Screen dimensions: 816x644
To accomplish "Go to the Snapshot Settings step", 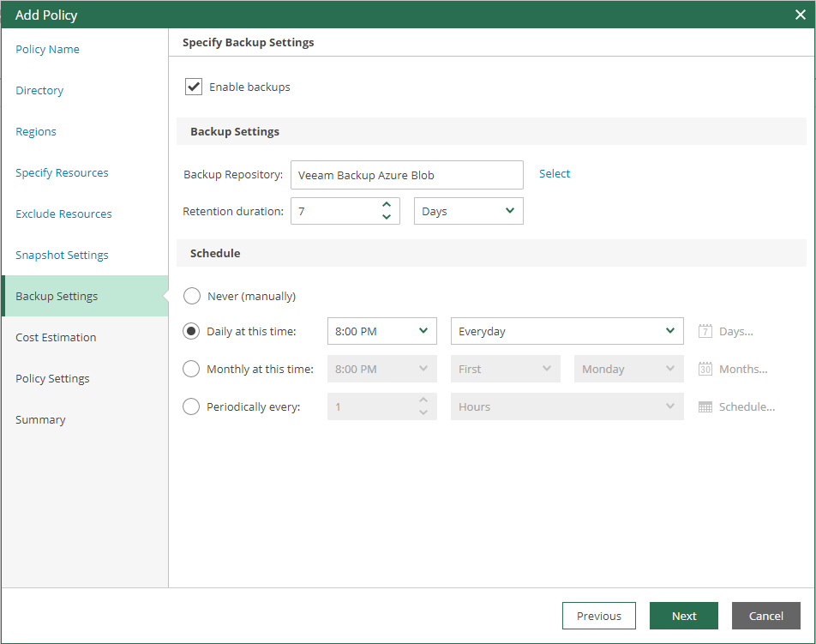I will click(x=62, y=255).
